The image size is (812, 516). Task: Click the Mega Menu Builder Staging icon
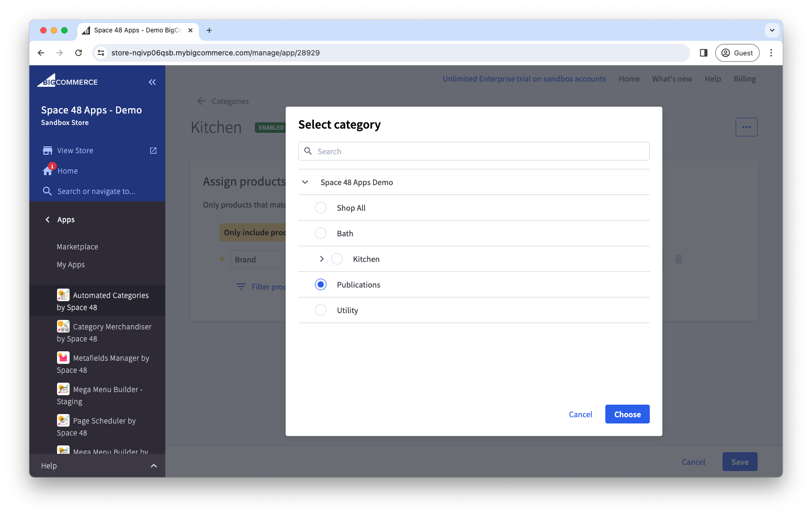coord(63,389)
